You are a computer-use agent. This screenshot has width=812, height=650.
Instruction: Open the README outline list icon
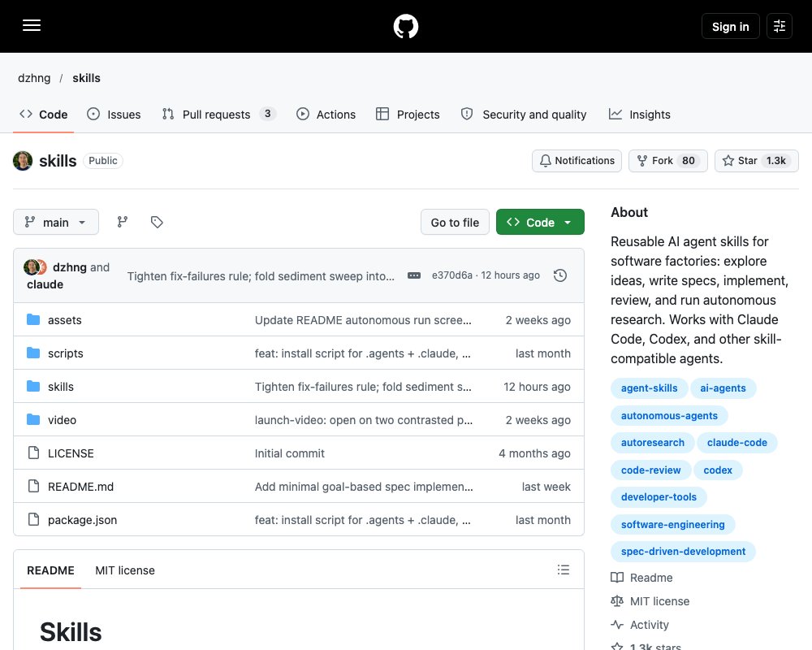tap(564, 570)
